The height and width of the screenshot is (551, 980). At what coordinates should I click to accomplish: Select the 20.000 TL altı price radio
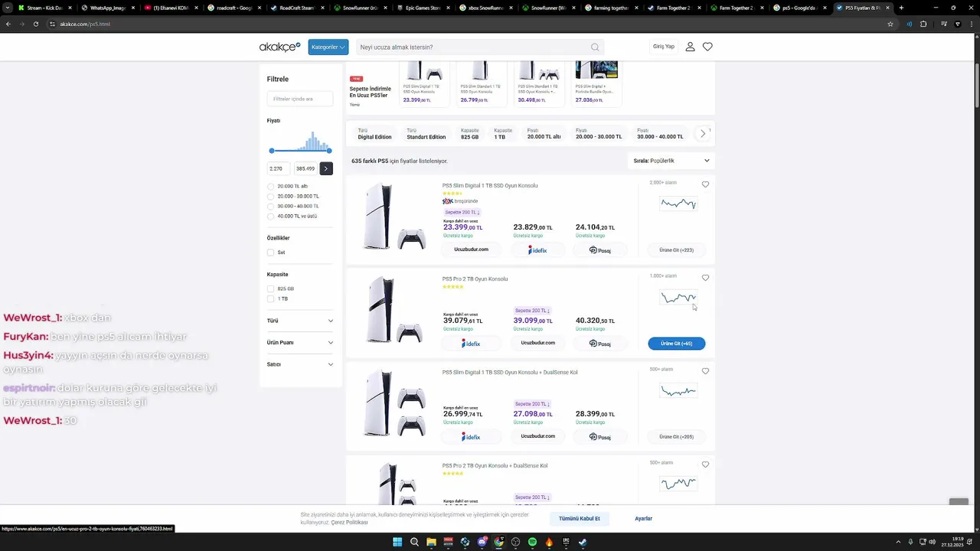(x=270, y=186)
